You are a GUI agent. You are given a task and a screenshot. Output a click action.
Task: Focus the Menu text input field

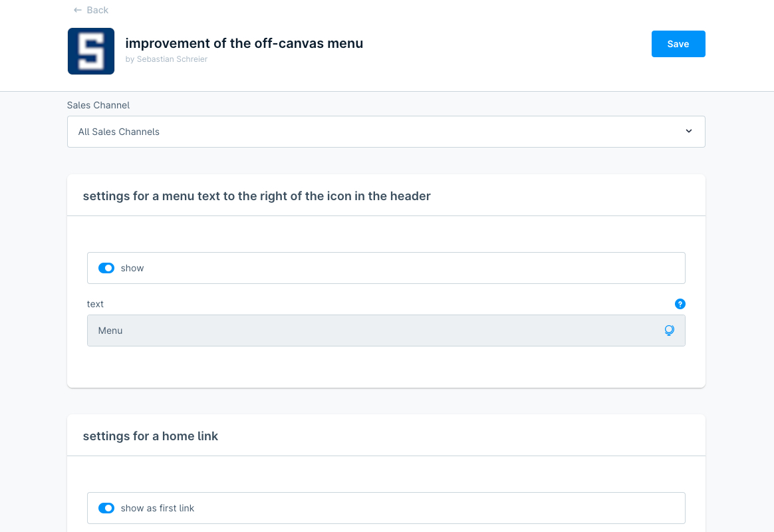(x=372, y=331)
